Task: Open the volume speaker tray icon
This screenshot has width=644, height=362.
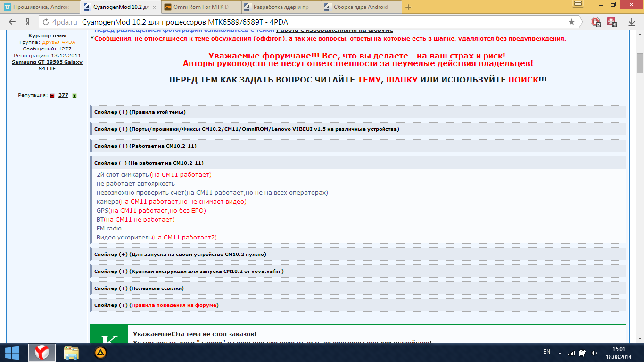Action: coord(594,353)
